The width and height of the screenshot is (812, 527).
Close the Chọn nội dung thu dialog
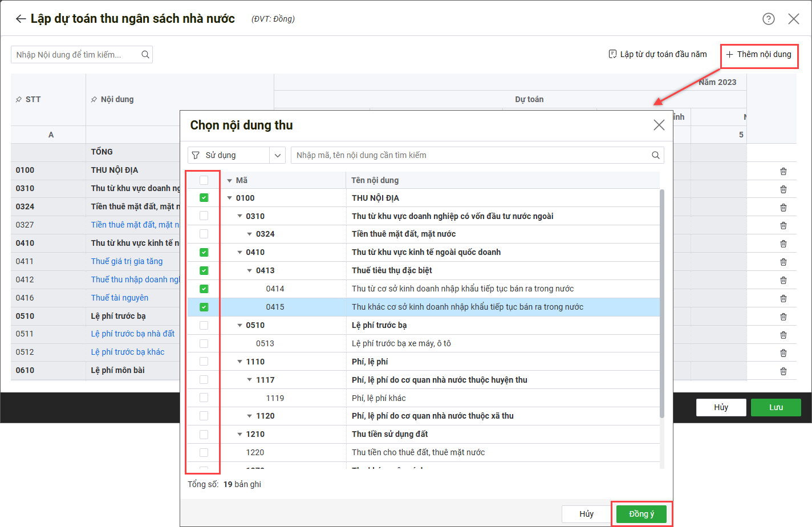(659, 125)
